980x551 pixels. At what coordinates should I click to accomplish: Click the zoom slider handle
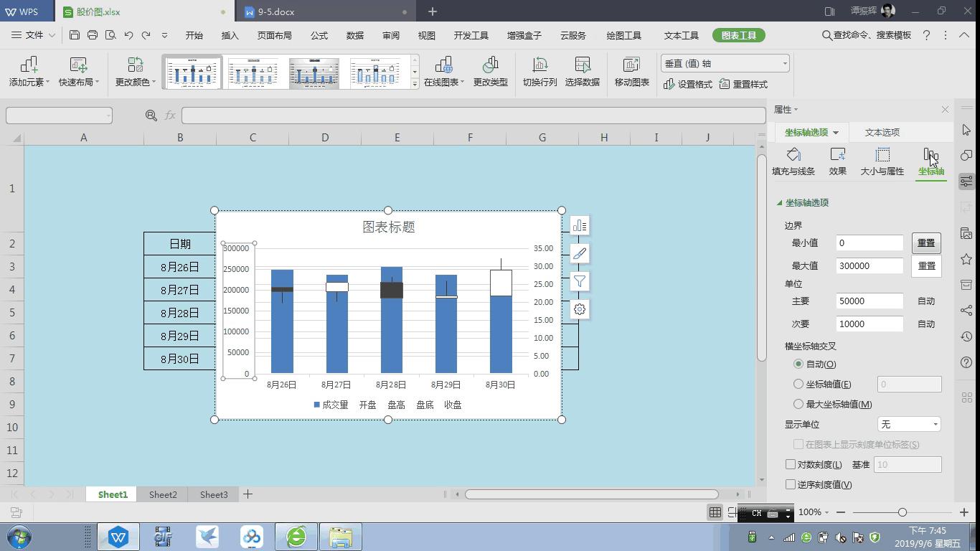(x=902, y=512)
